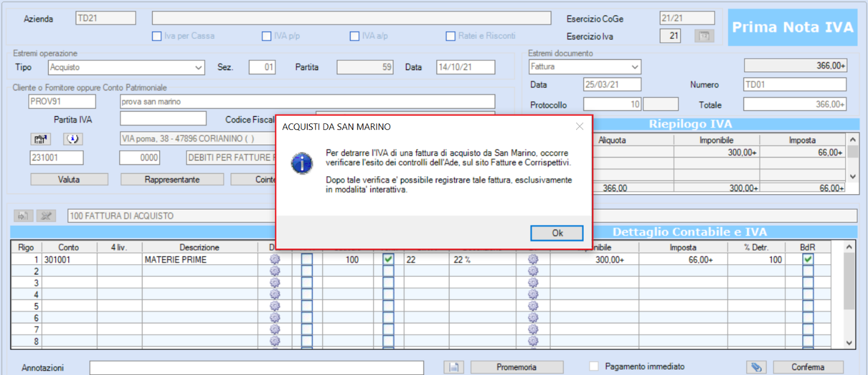Viewport: 868px width, 375px height.
Task: Click the document Data field 25/03/21
Action: click(x=613, y=85)
